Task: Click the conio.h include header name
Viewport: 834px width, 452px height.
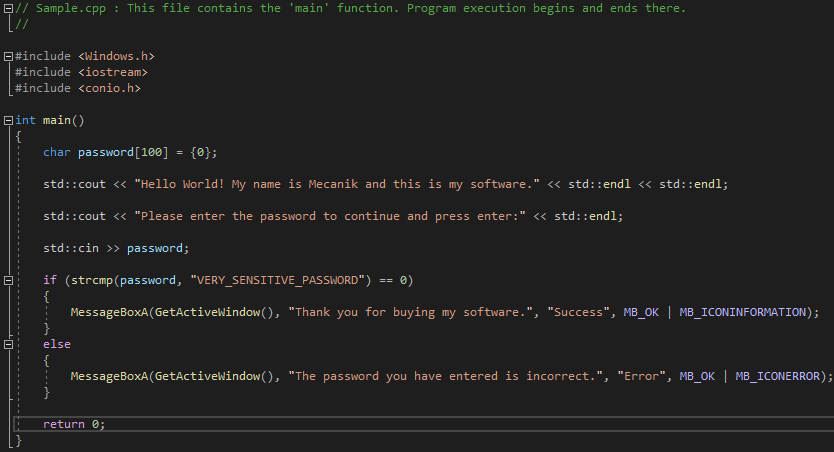Action: pyautogui.click(x=110, y=88)
